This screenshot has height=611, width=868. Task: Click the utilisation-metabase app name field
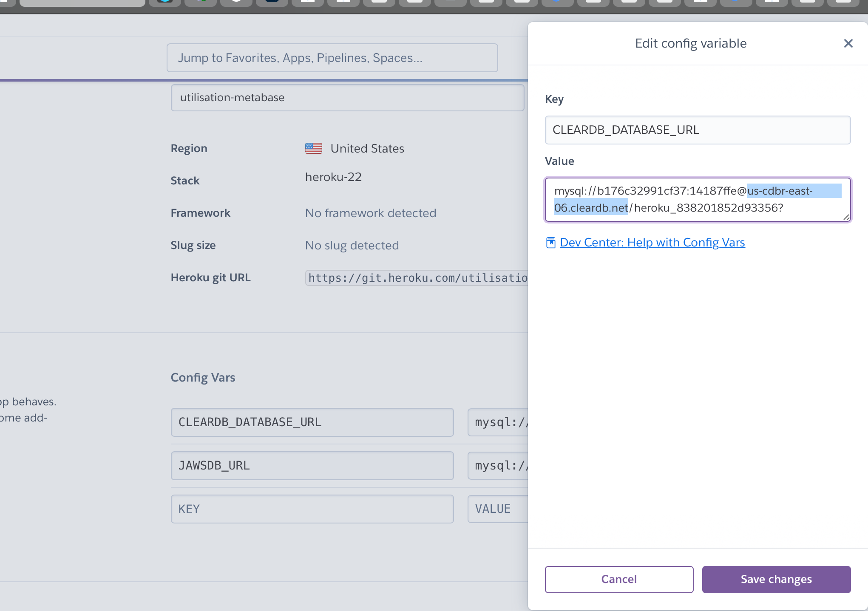[x=347, y=98]
